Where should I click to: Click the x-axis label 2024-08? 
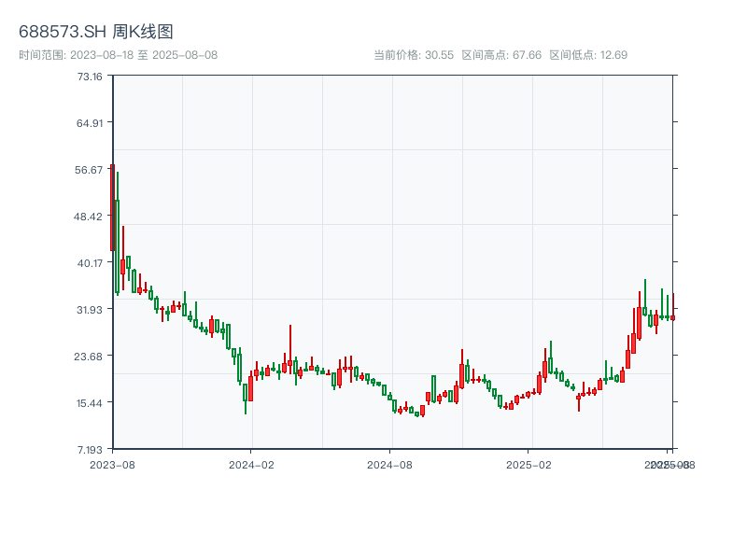pos(389,465)
